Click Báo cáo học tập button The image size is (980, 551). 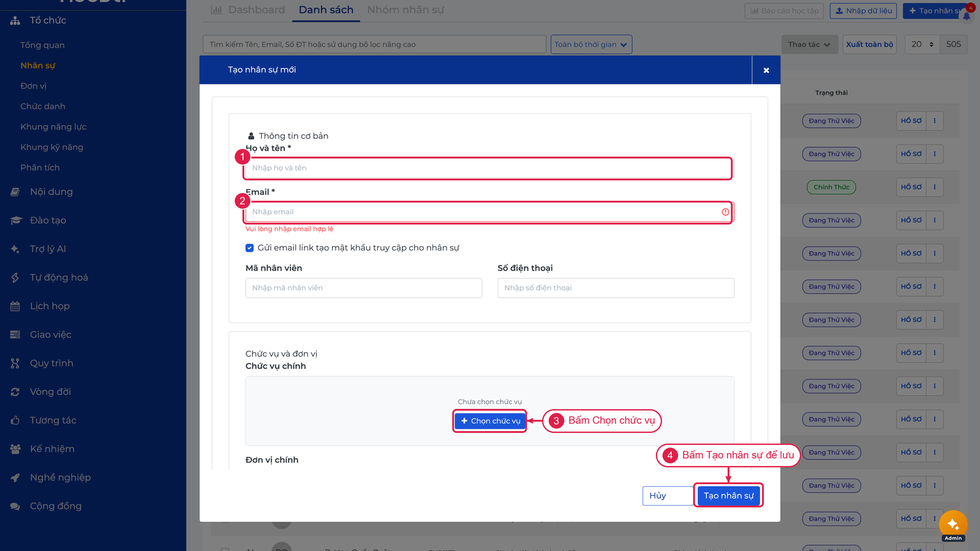point(785,11)
